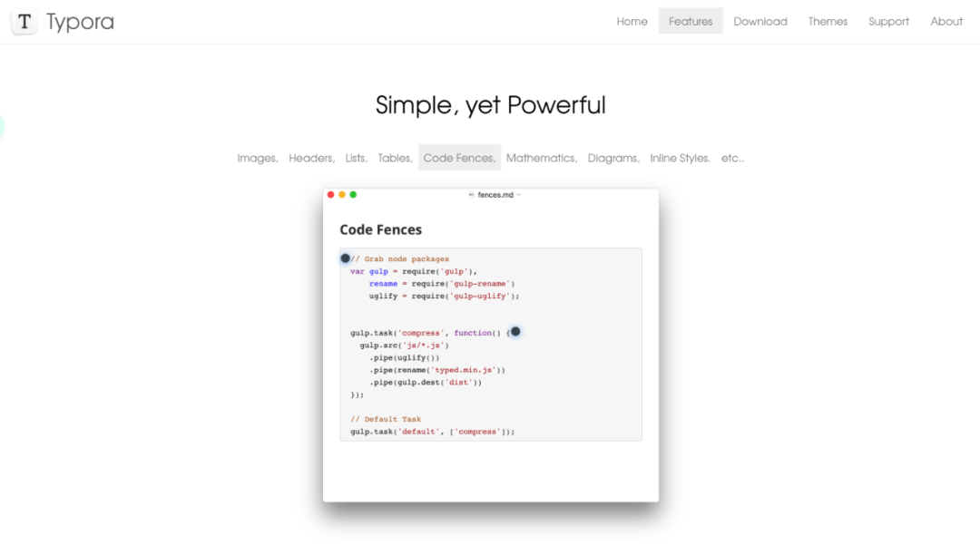Select the Headers feature tab
980x545 pixels.
pyautogui.click(x=311, y=158)
